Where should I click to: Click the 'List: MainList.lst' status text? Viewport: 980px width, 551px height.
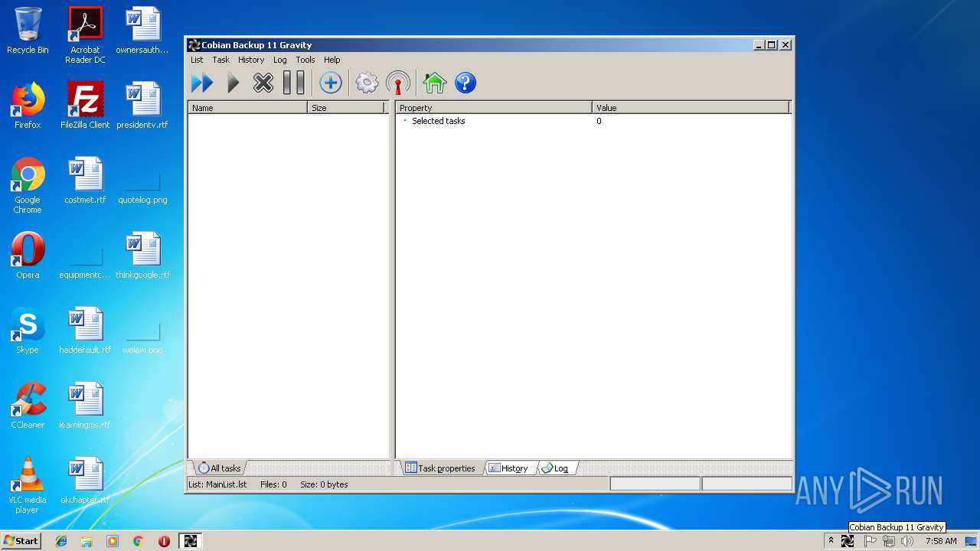217,484
